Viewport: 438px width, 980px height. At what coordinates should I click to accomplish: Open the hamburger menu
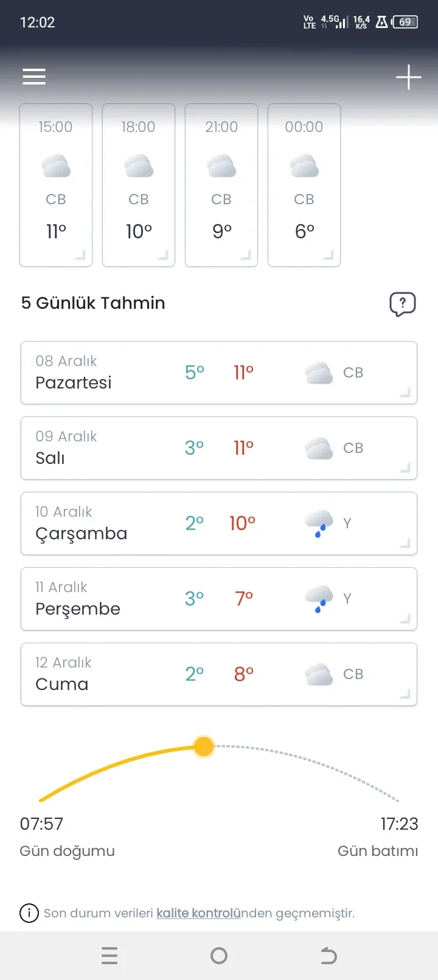pyautogui.click(x=34, y=77)
